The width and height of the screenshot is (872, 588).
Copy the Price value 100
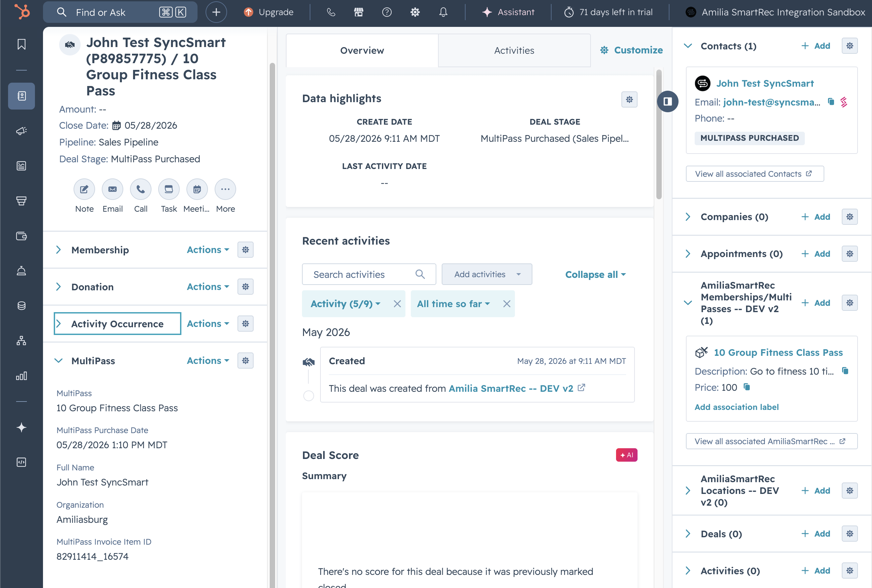747,387
